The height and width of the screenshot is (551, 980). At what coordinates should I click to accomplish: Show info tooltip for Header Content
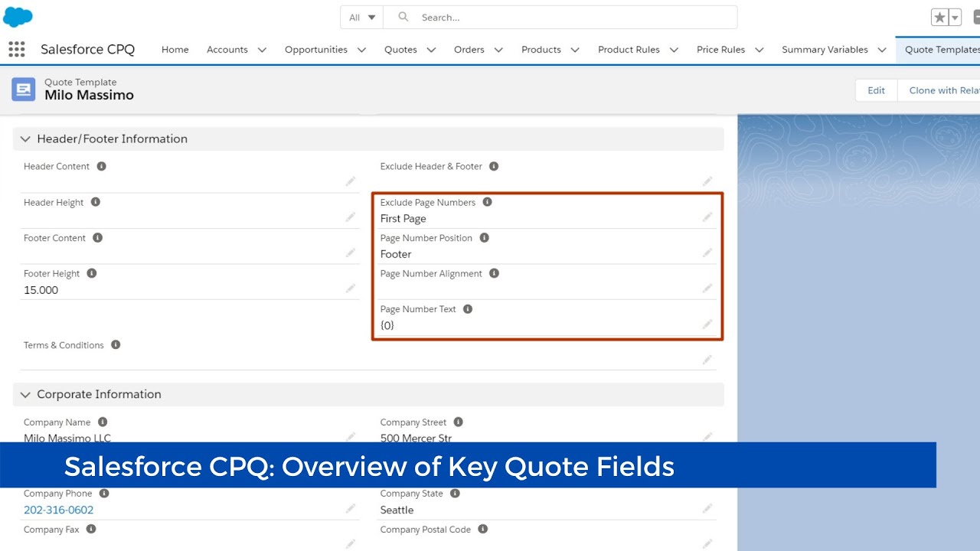(101, 166)
